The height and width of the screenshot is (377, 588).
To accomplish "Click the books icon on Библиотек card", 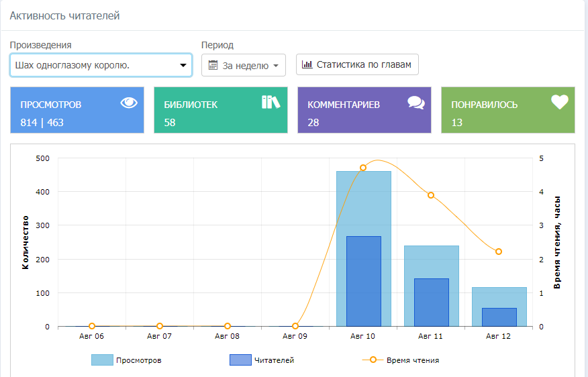I will pyautogui.click(x=270, y=102).
